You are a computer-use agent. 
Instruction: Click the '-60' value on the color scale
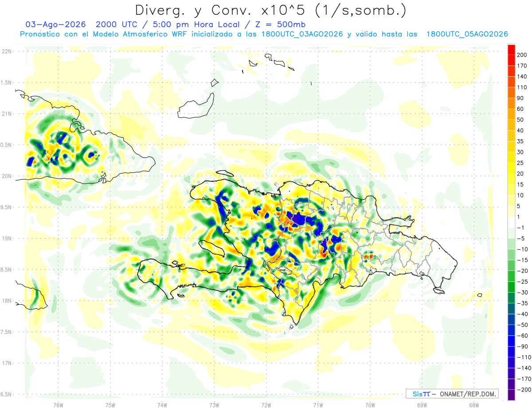pos(523,336)
